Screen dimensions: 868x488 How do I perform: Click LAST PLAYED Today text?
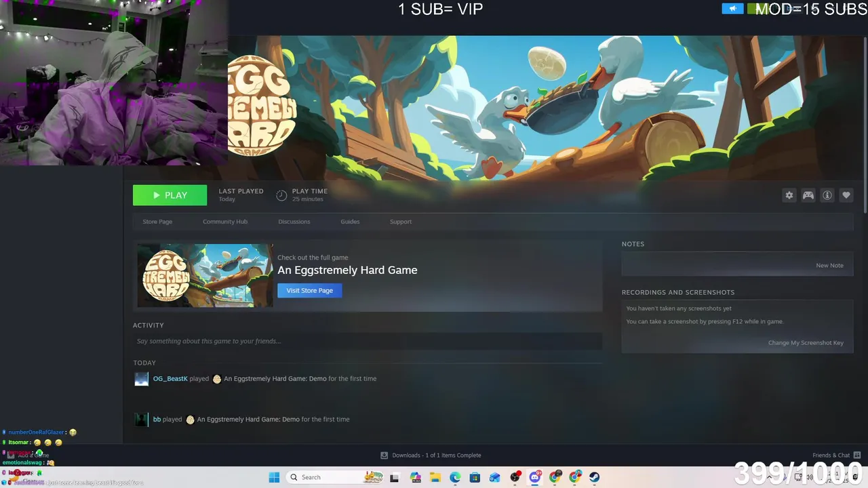pyautogui.click(x=241, y=195)
